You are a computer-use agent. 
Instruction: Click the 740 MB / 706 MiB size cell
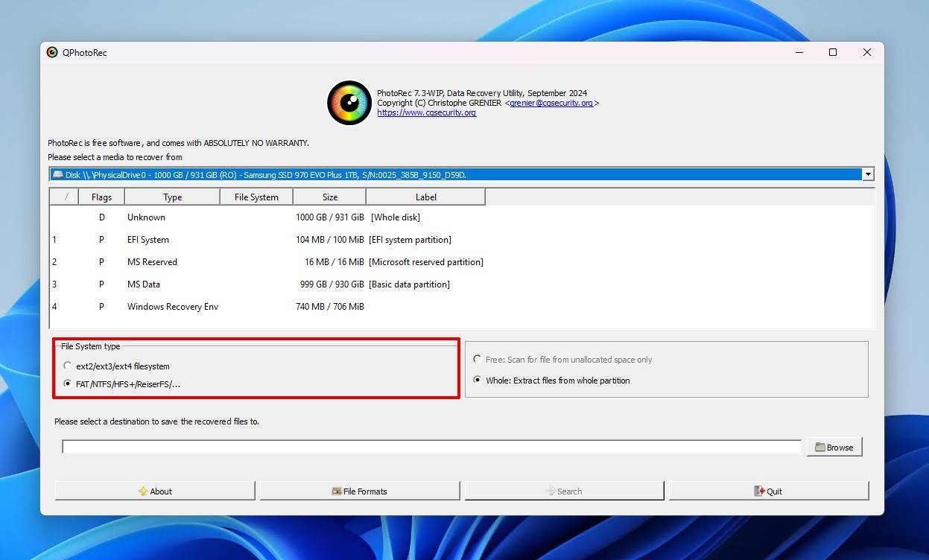coord(330,307)
